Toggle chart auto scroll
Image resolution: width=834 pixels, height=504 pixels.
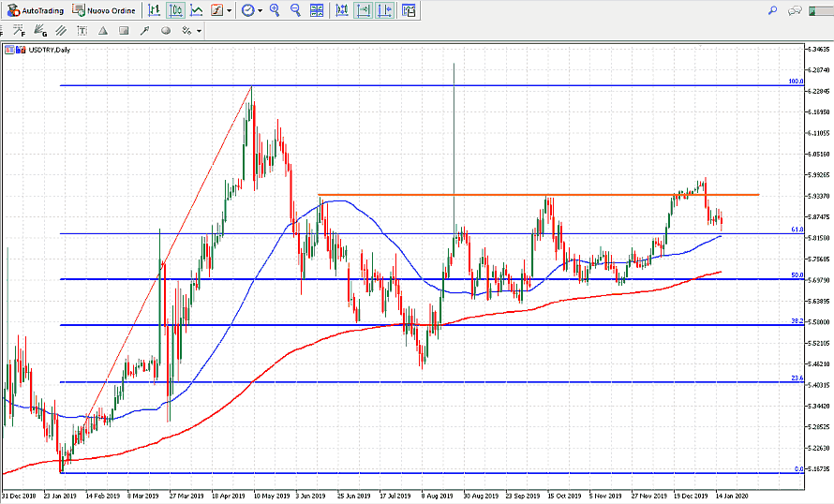pos(364,10)
